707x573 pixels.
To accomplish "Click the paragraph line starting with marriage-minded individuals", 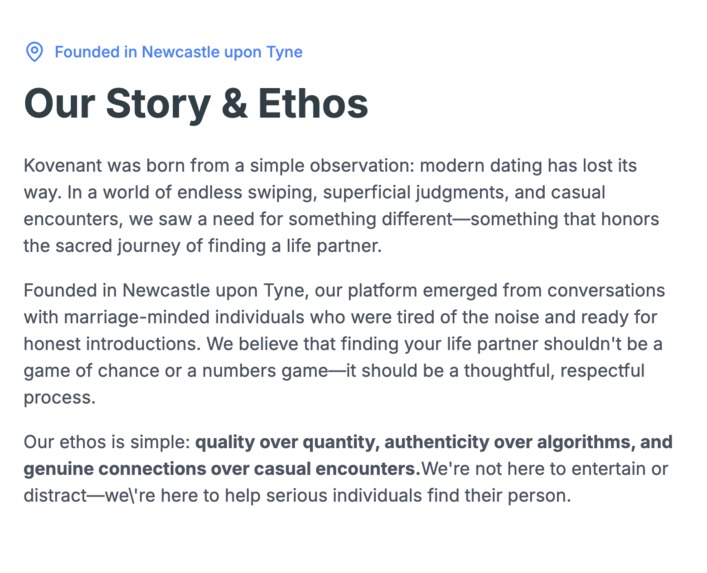I will click(x=340, y=317).
